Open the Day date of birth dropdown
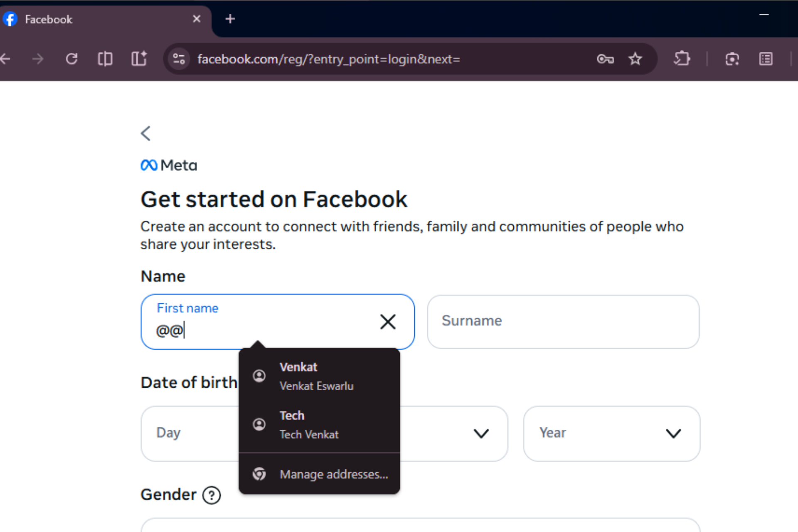798x532 pixels. [190, 433]
